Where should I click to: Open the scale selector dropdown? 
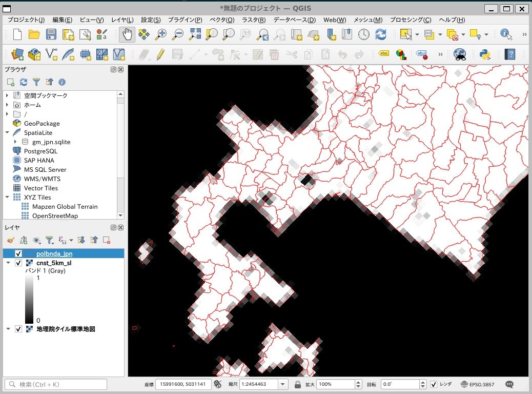point(282,384)
